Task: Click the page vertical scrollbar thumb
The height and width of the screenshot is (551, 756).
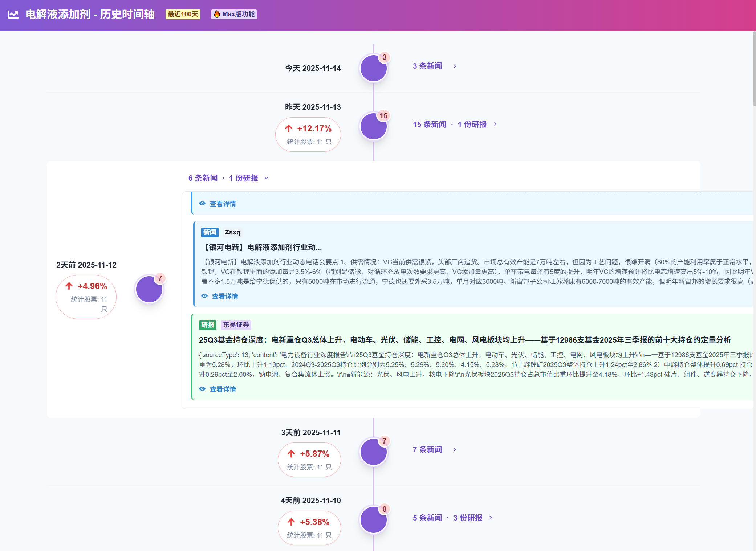Action: coord(754,69)
